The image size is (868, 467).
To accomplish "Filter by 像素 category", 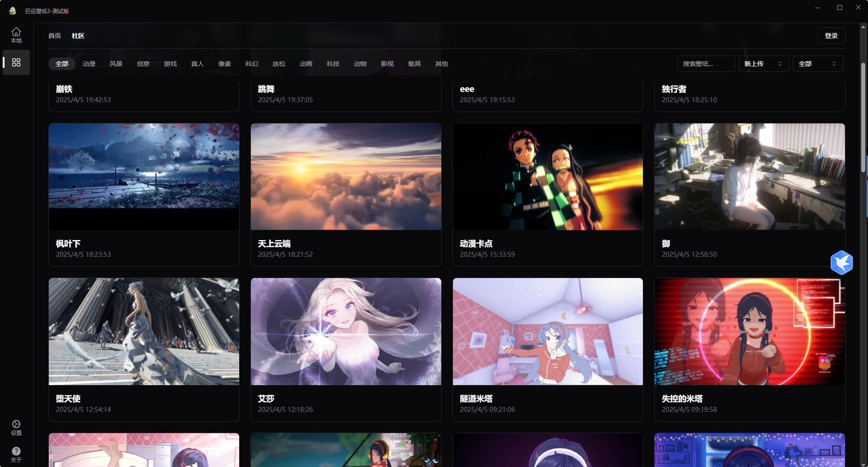I will 225,64.
